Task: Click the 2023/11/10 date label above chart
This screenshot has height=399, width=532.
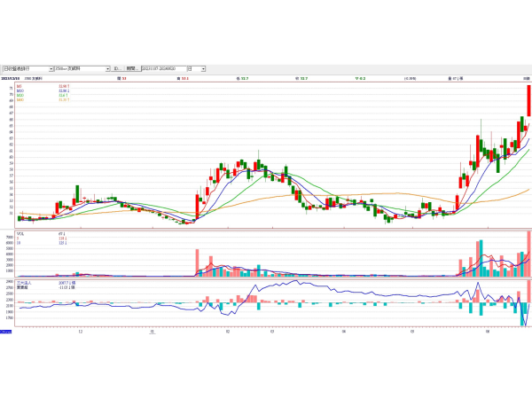Action: pos(11,78)
